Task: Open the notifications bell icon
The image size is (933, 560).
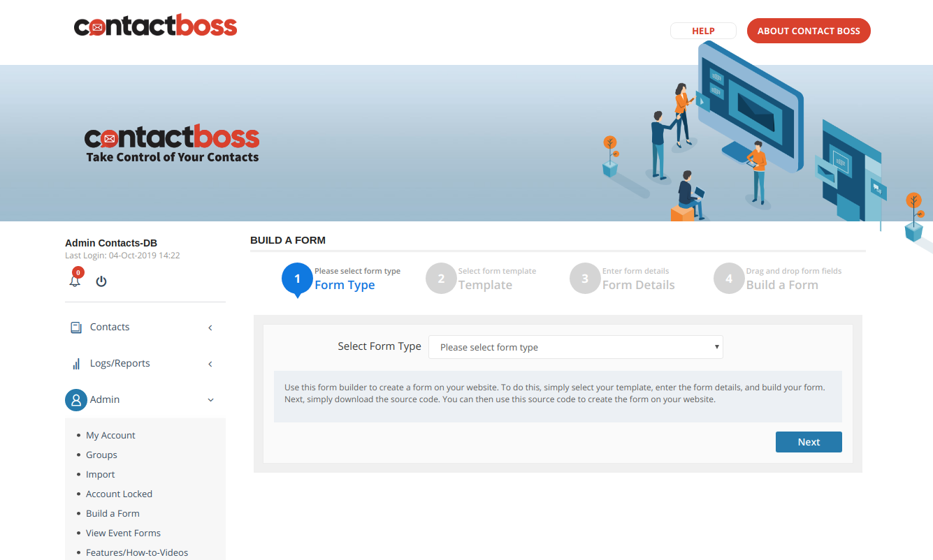Action: [75, 281]
